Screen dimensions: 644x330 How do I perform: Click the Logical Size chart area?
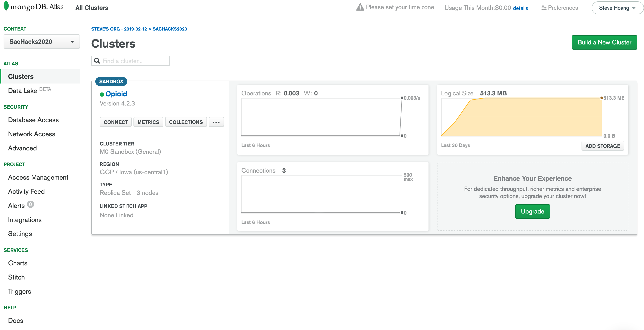521,117
